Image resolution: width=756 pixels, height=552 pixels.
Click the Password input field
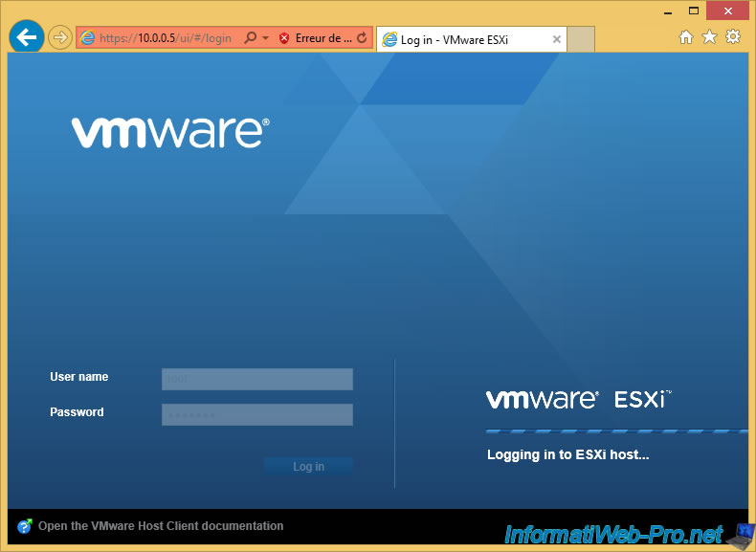coord(257,414)
